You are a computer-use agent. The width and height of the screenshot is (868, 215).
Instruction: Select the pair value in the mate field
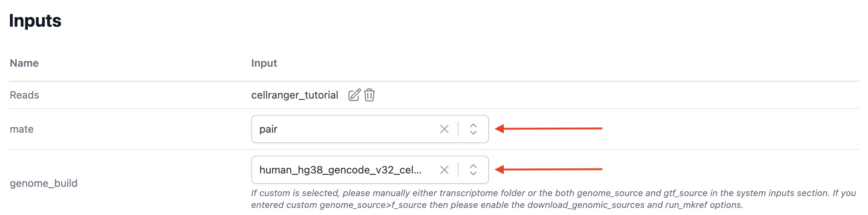coord(267,129)
